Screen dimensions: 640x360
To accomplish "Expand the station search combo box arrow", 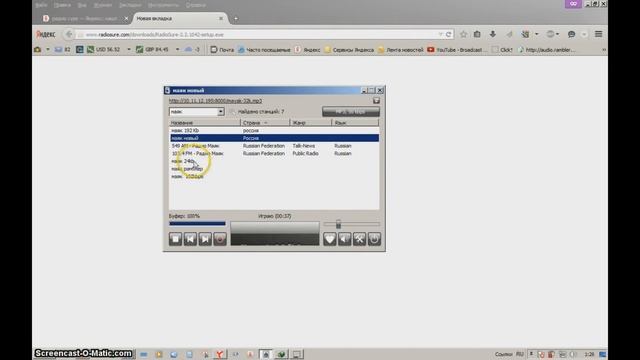I will pos(220,111).
